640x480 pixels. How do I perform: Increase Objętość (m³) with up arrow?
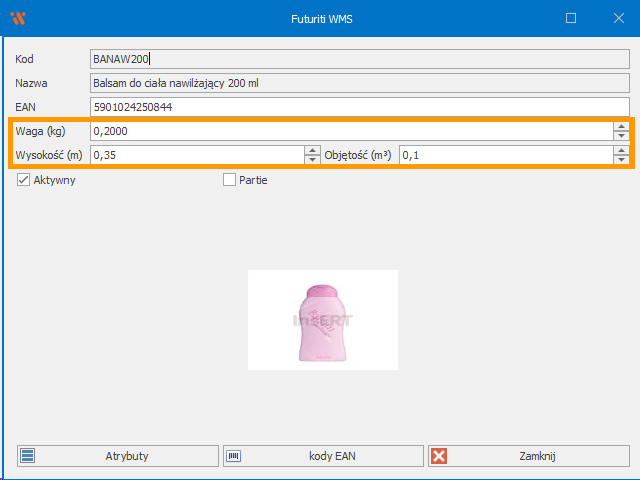click(x=620, y=150)
